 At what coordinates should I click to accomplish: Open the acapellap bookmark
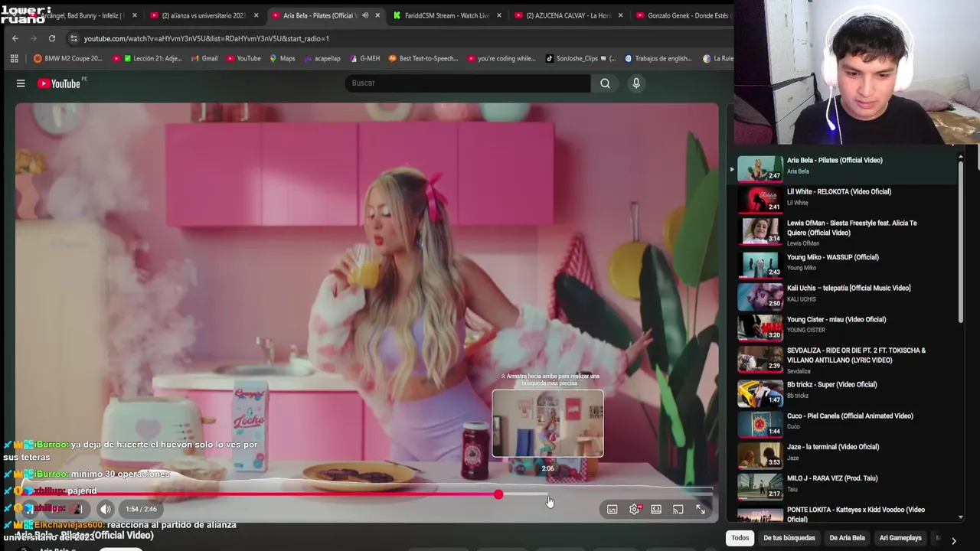click(x=322, y=58)
